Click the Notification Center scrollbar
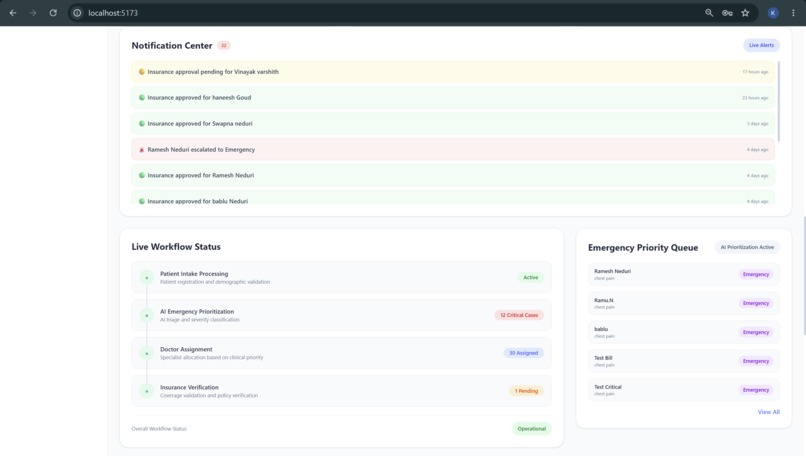Screen dimensions: 806x456 point(779,101)
